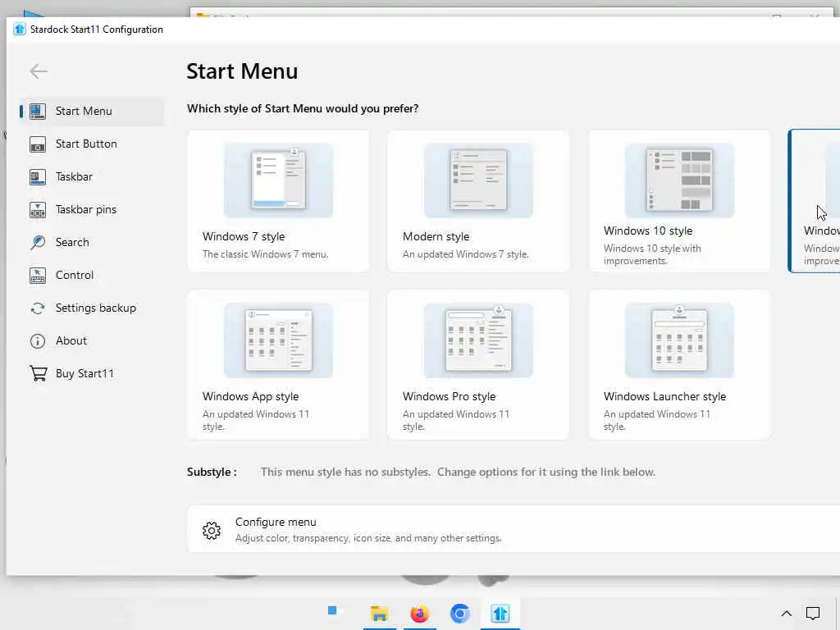The image size is (840, 630).
Task: Click the Stardock Start11 Configuration title text
Action: coord(97,30)
